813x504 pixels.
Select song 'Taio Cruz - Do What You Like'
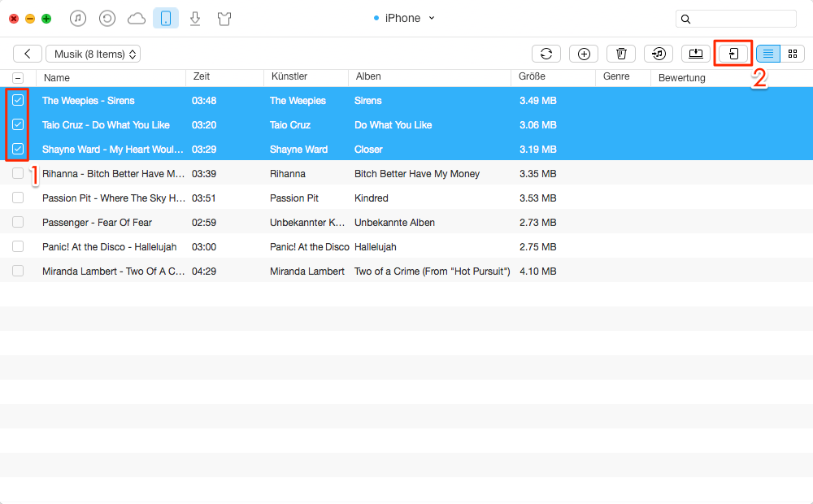(x=106, y=125)
